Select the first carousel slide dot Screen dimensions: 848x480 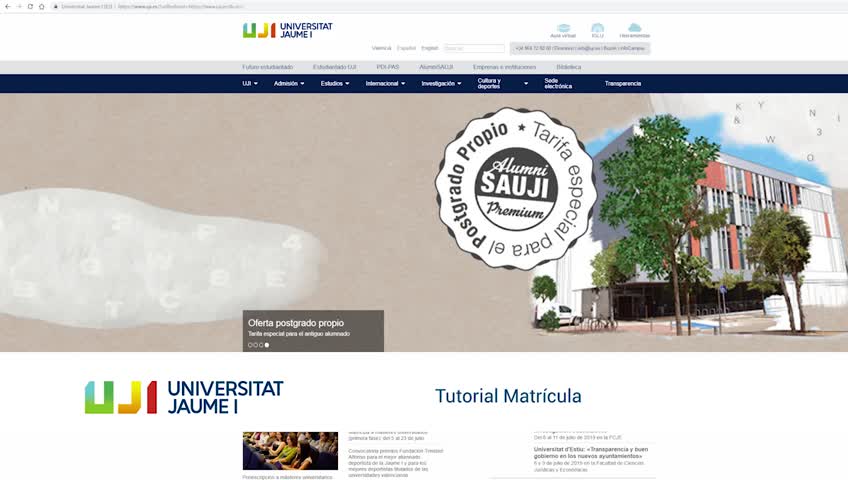point(250,345)
